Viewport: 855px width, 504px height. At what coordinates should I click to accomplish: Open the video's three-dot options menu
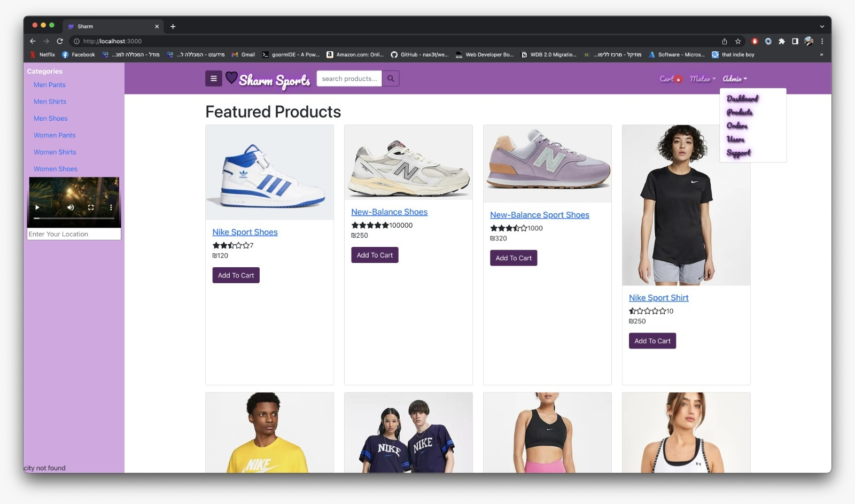pyautogui.click(x=111, y=207)
